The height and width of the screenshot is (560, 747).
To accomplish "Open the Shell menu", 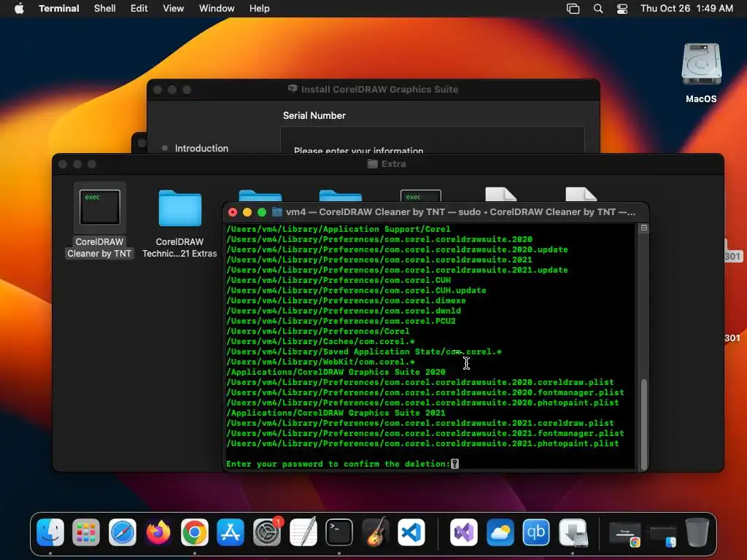I will click(x=105, y=8).
